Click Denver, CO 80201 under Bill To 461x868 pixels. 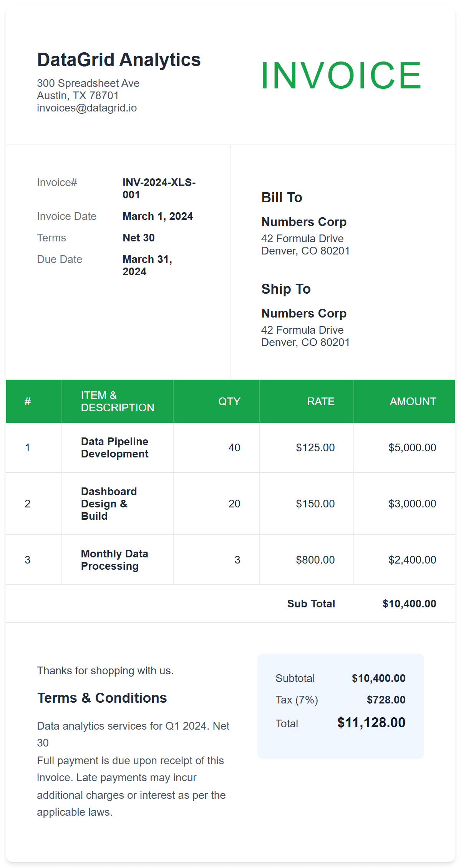point(305,251)
